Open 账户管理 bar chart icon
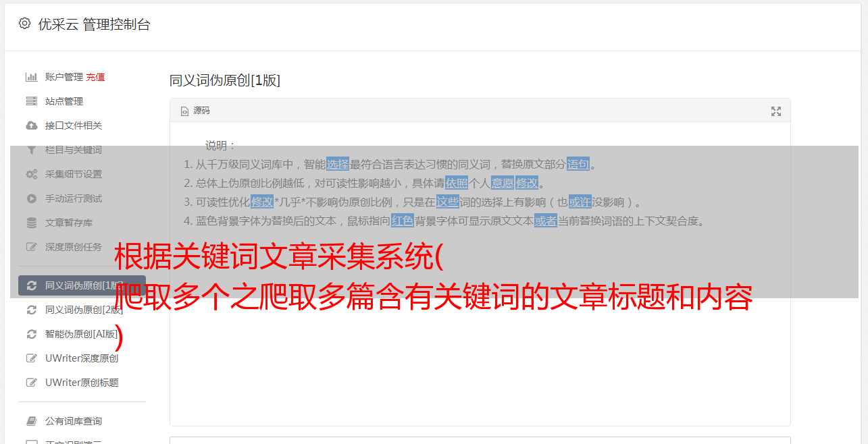 coord(31,77)
